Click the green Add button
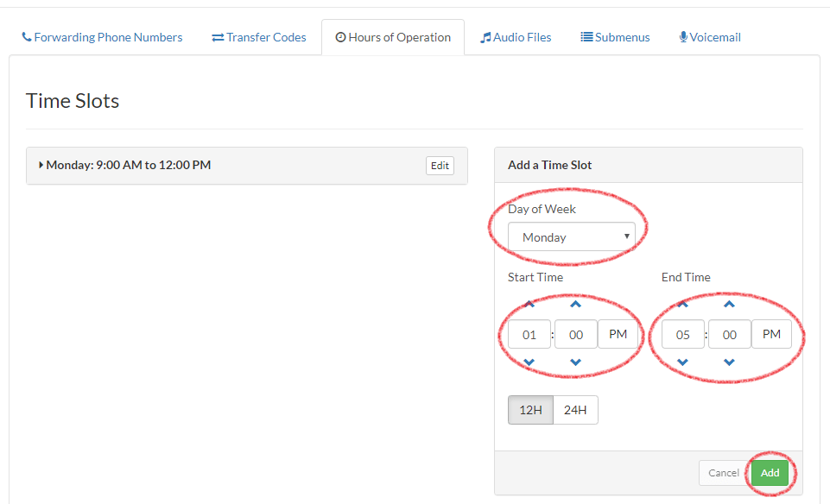 tap(770, 473)
